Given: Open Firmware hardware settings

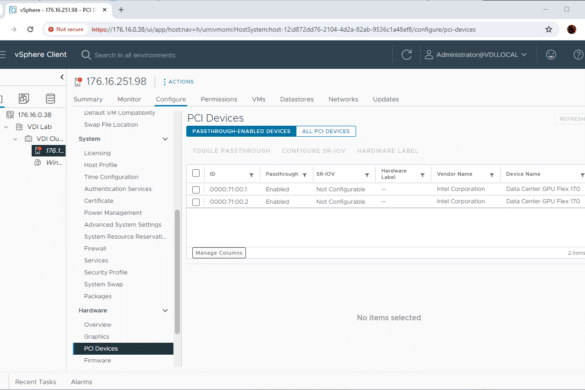Looking at the screenshot, I should click(x=97, y=361).
